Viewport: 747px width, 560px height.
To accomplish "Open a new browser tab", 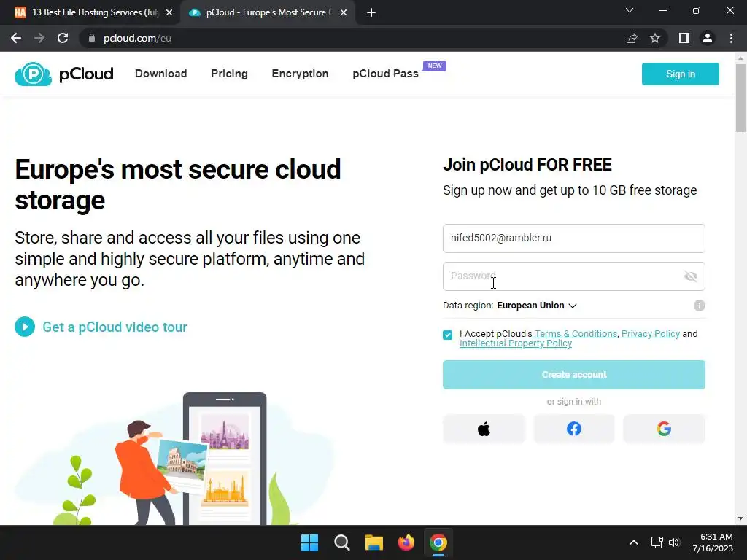I will (371, 12).
